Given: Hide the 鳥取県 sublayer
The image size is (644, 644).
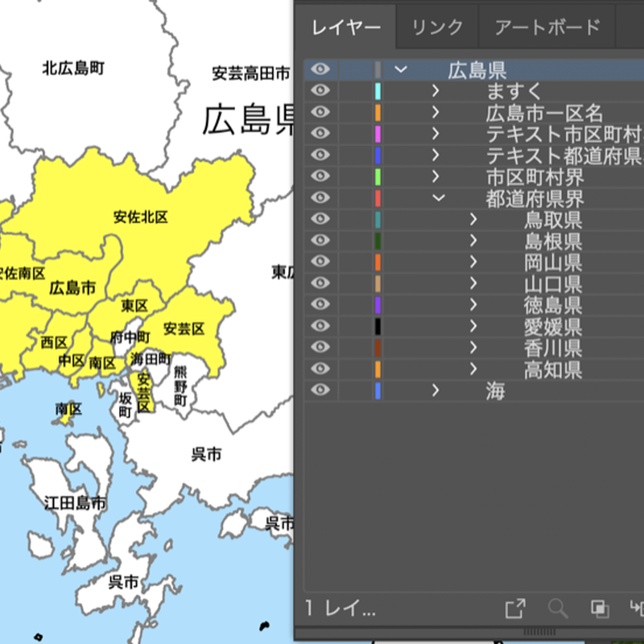Looking at the screenshot, I should pos(320,219).
